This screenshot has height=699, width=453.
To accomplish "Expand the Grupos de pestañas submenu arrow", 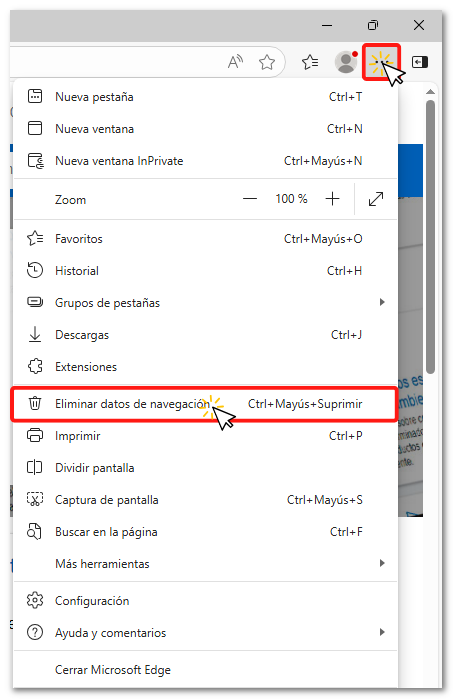I will pyautogui.click(x=382, y=302).
